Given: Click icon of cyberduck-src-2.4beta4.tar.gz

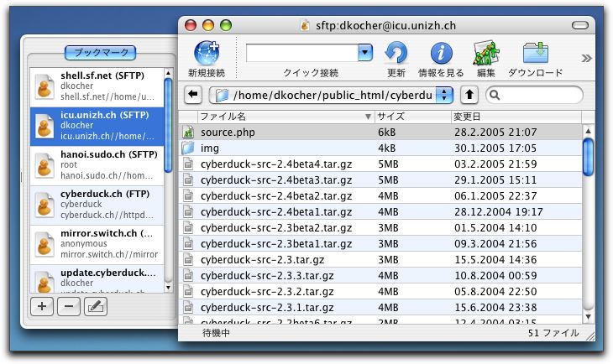Looking at the screenshot, I should click(188, 164).
